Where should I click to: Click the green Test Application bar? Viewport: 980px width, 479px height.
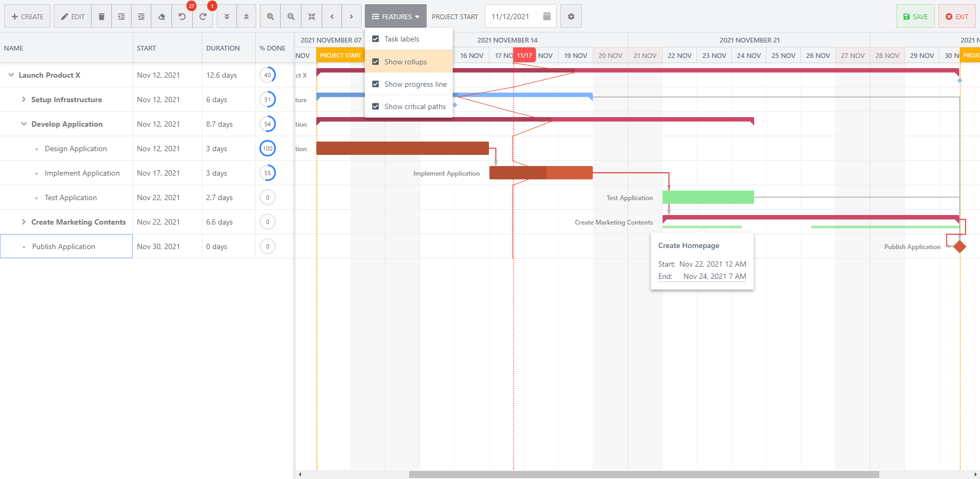pos(708,197)
